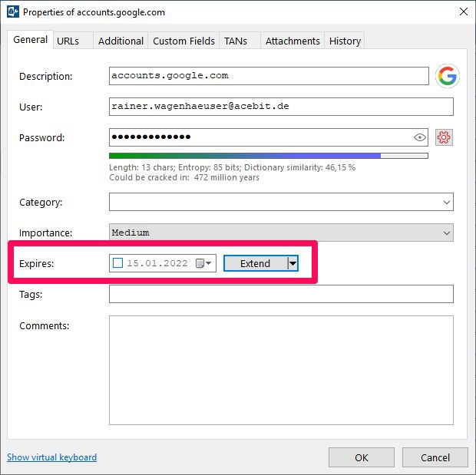View the History tab
The width and height of the screenshot is (476, 475).
(x=345, y=41)
